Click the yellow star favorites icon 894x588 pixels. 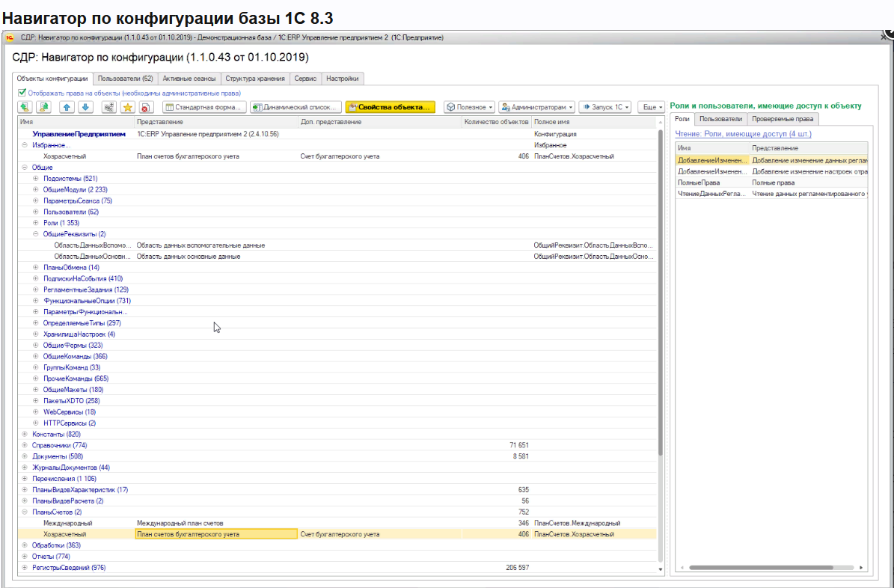127,107
